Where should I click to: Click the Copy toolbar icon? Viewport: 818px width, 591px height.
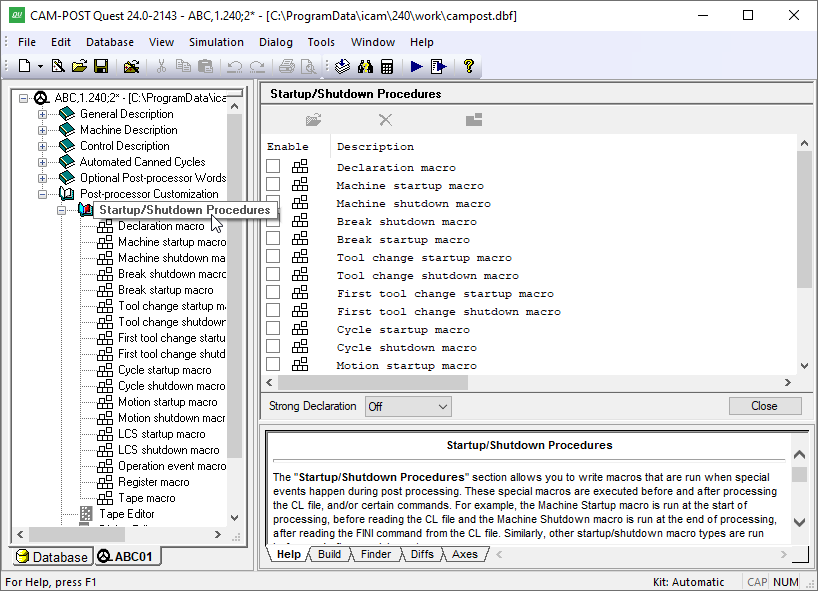[x=183, y=66]
